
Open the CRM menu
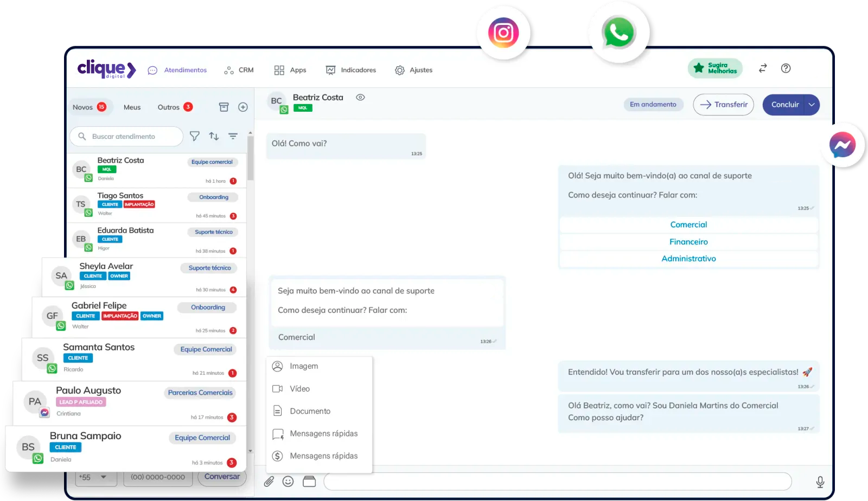(239, 70)
